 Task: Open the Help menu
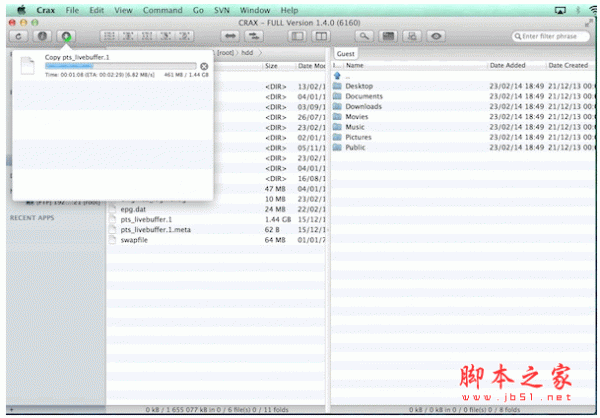click(289, 10)
